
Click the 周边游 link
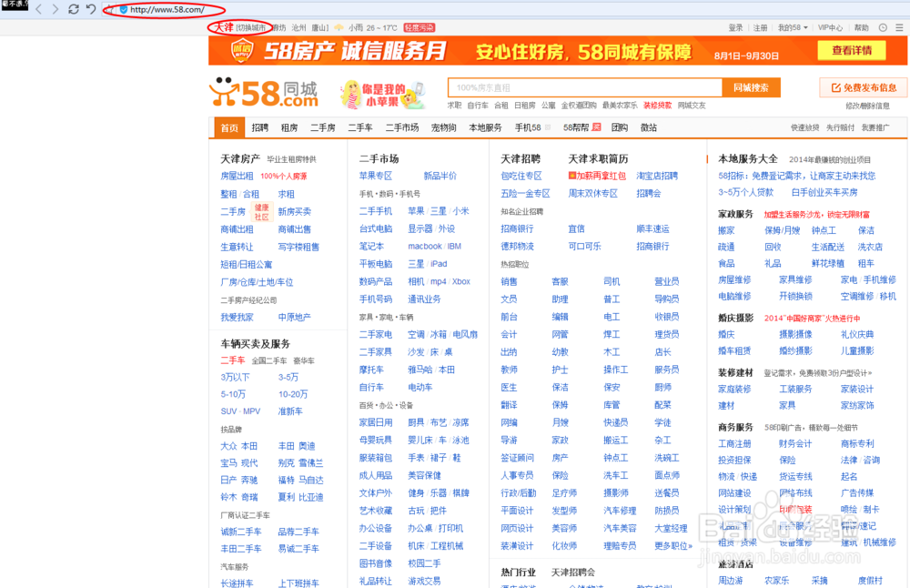pos(730,581)
